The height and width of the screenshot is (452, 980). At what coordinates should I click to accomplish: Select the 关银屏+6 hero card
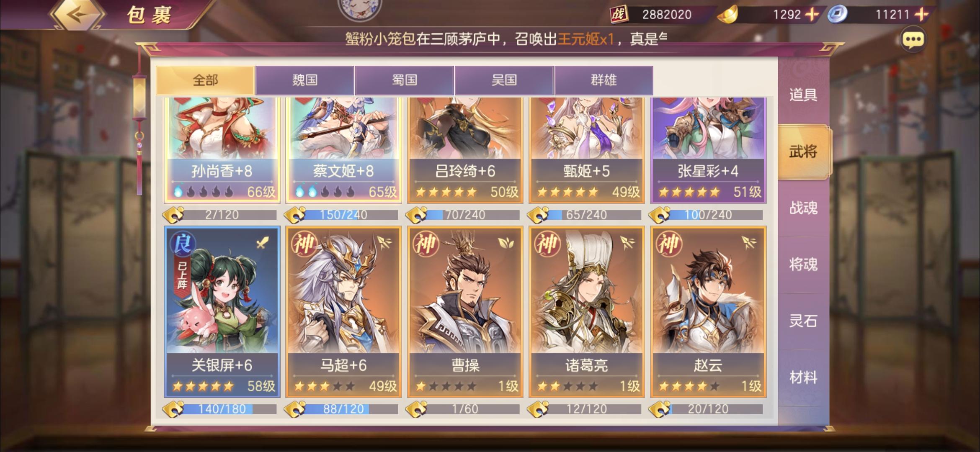tap(222, 312)
